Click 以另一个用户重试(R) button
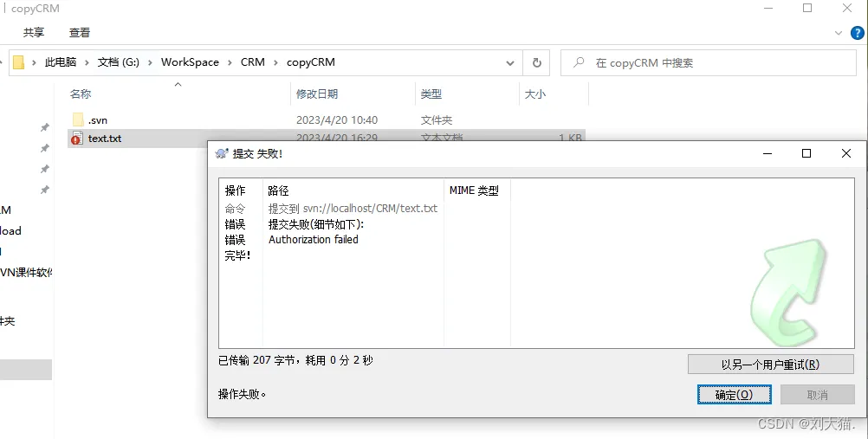Image resolution: width=868 pixels, height=439 pixels. [x=771, y=365]
